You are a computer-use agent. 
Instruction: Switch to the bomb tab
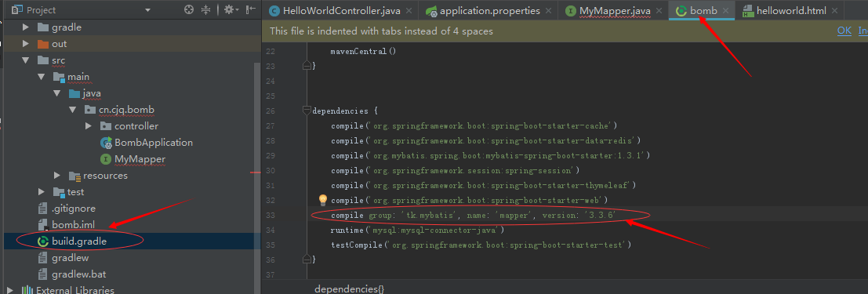(703, 10)
